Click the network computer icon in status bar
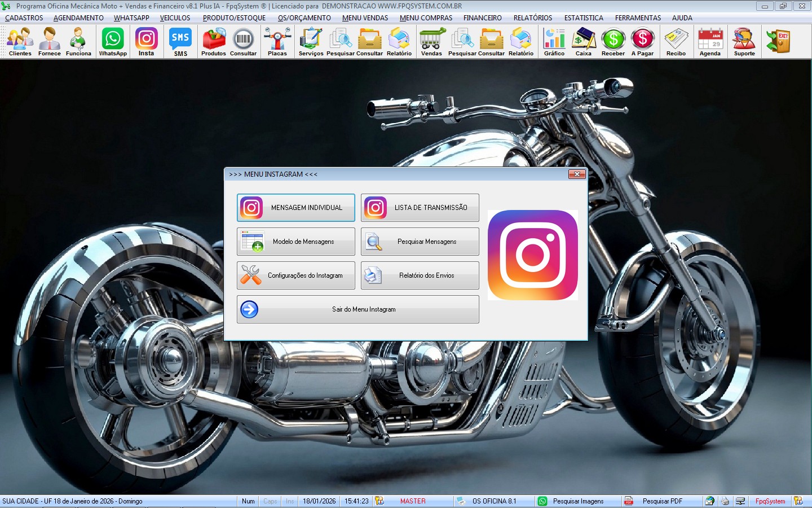 pos(740,501)
